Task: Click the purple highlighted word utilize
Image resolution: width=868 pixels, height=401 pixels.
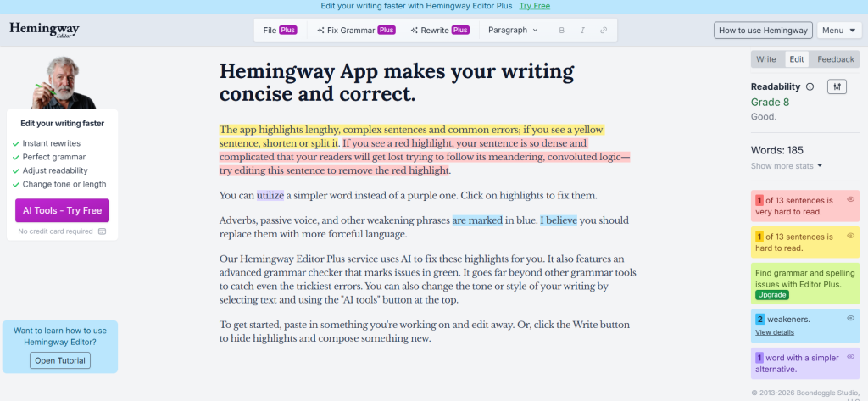Action: coord(270,196)
